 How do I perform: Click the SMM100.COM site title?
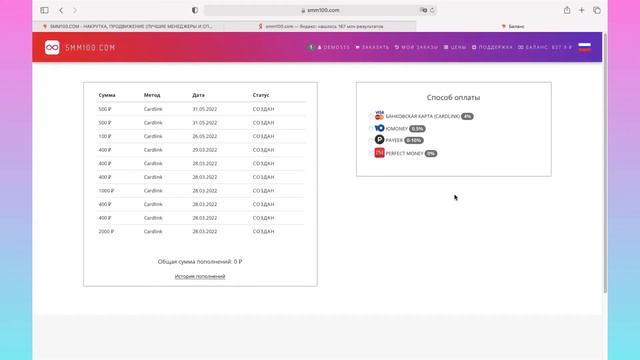point(90,48)
